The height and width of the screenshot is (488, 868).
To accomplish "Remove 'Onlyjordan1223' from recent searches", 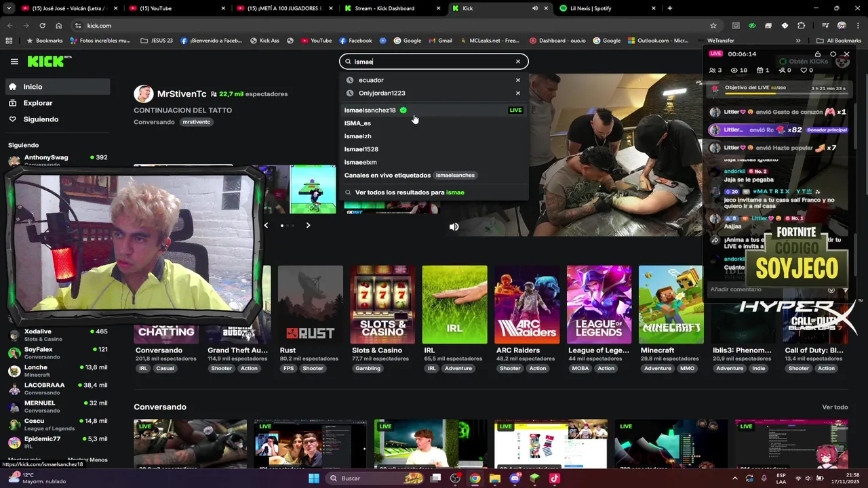I will tap(518, 93).
